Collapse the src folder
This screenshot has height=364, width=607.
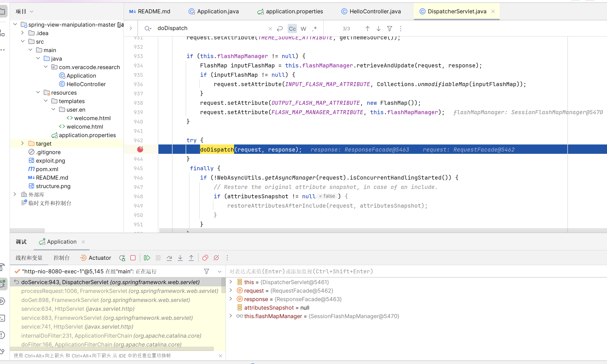coord(23,41)
